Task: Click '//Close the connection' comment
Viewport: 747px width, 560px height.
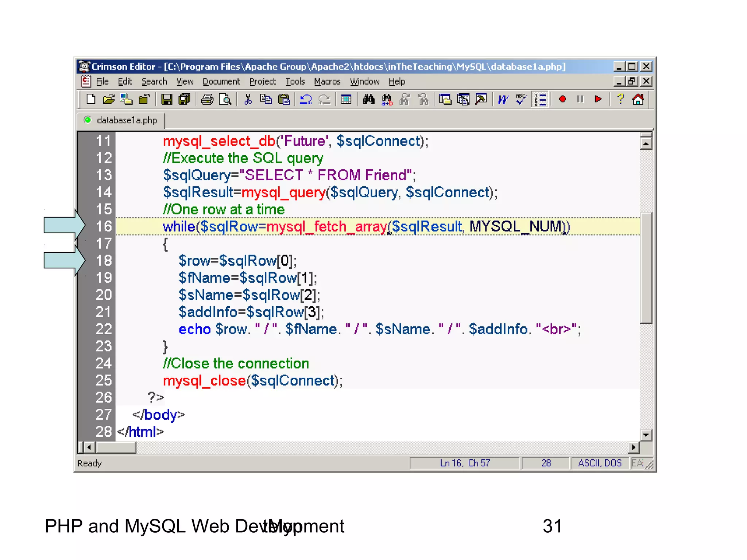Action: [x=236, y=363]
